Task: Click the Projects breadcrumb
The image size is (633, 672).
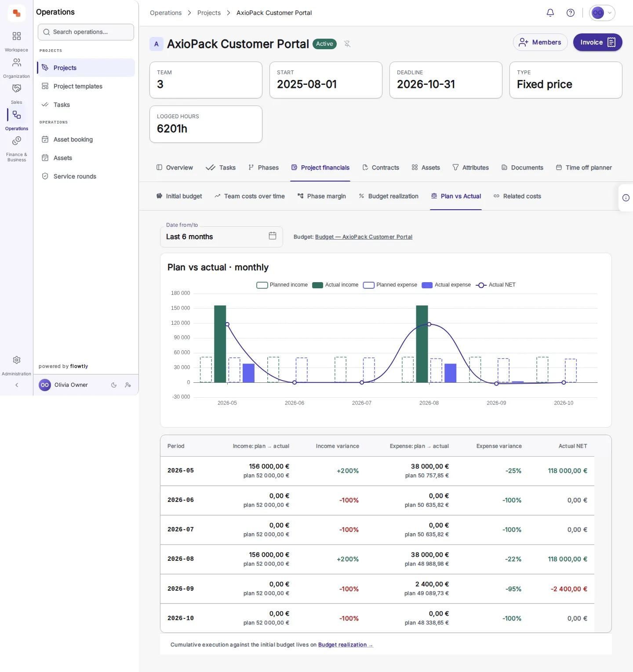Action: [209, 13]
